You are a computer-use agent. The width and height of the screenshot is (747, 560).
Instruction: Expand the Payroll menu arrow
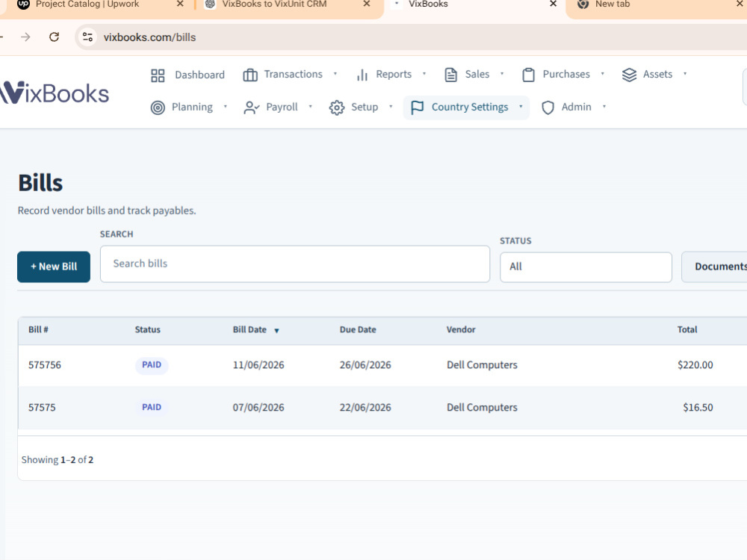point(310,107)
